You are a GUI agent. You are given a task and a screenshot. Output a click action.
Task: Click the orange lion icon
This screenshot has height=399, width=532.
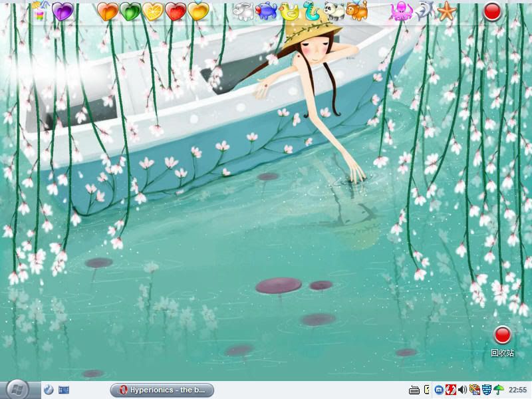coord(357,11)
